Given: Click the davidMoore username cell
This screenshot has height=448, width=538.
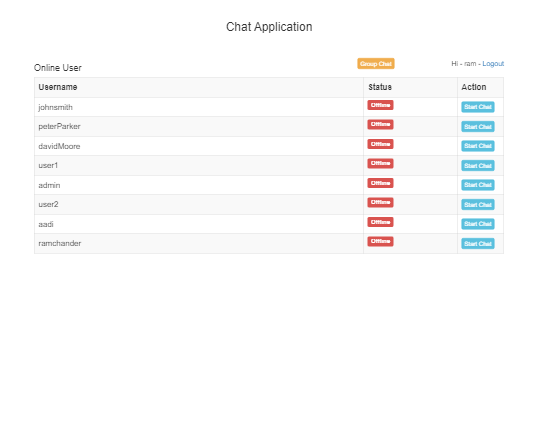Looking at the screenshot, I should 199,146.
